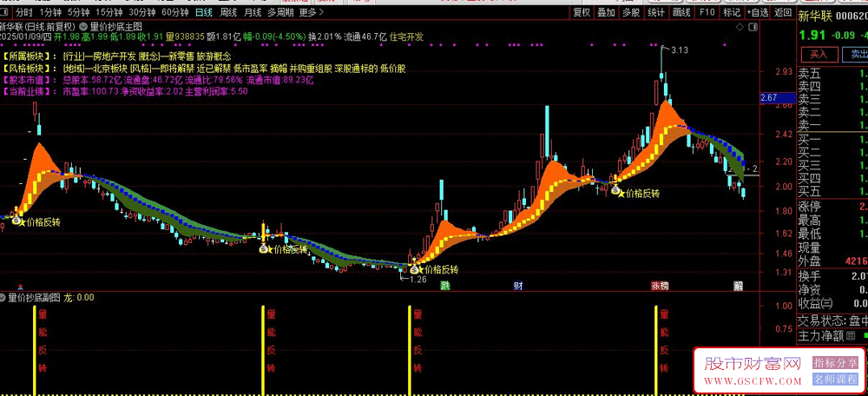The image size is (868, 396).
Task: Switch to the 分时 intraday chart tab
Action: pos(23,12)
